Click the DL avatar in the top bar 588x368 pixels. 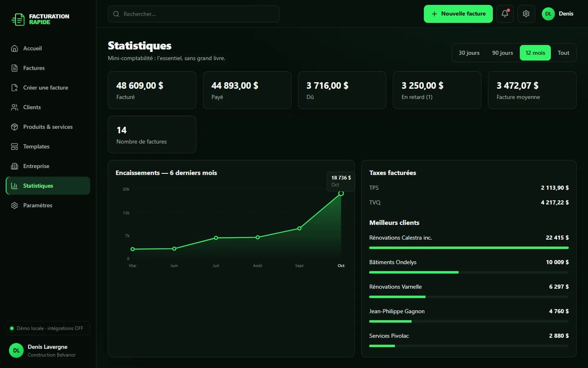tap(548, 14)
